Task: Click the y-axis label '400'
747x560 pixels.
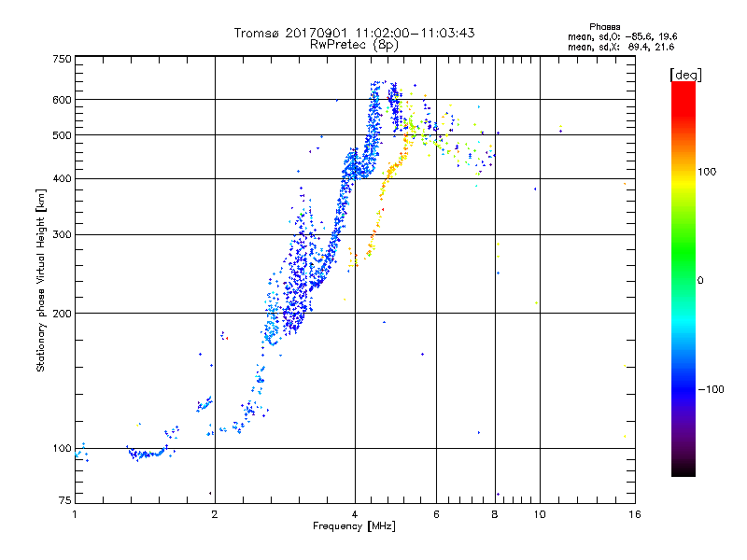Action: point(62,179)
